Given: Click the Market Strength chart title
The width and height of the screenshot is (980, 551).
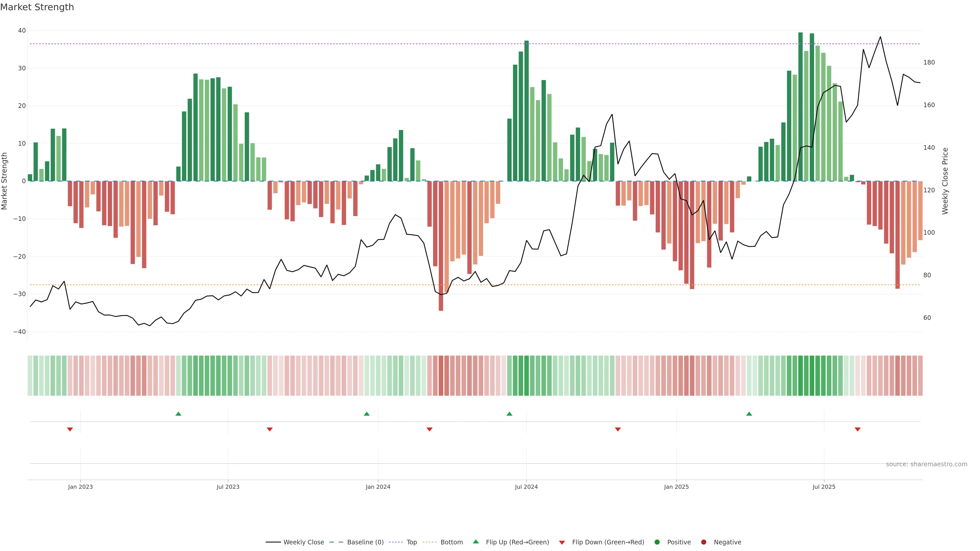Looking at the screenshot, I should coord(37,7).
